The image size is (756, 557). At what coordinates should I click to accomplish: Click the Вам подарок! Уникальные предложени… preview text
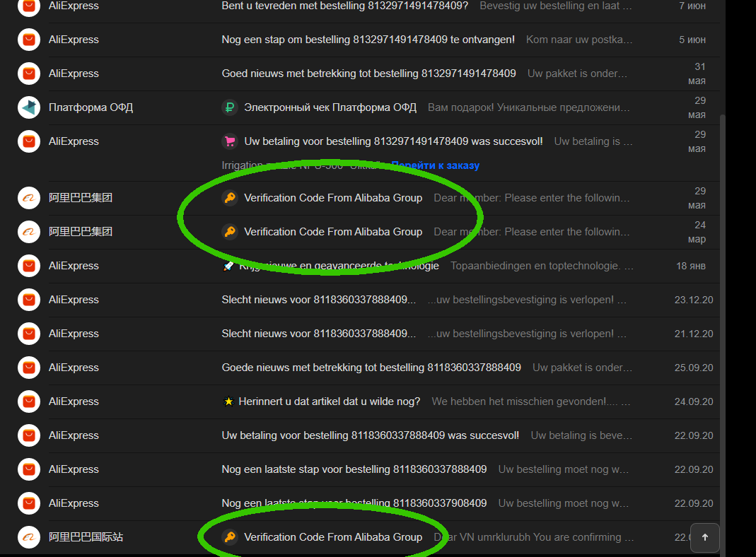tap(529, 107)
